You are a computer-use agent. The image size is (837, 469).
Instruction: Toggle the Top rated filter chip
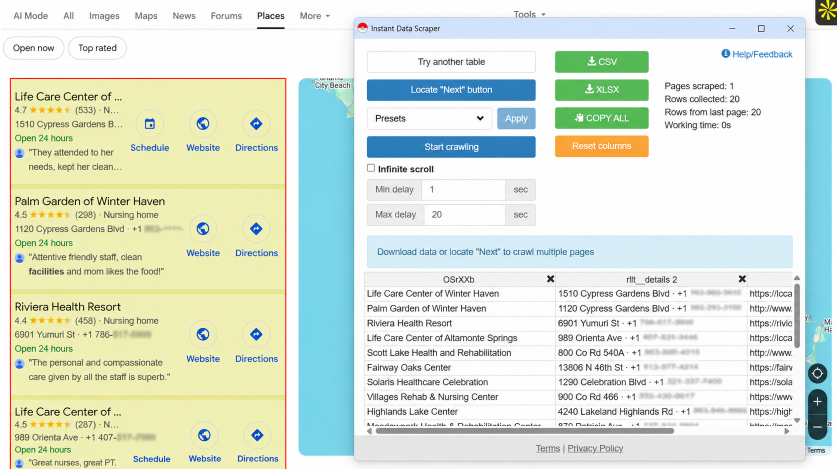pyautogui.click(x=97, y=48)
